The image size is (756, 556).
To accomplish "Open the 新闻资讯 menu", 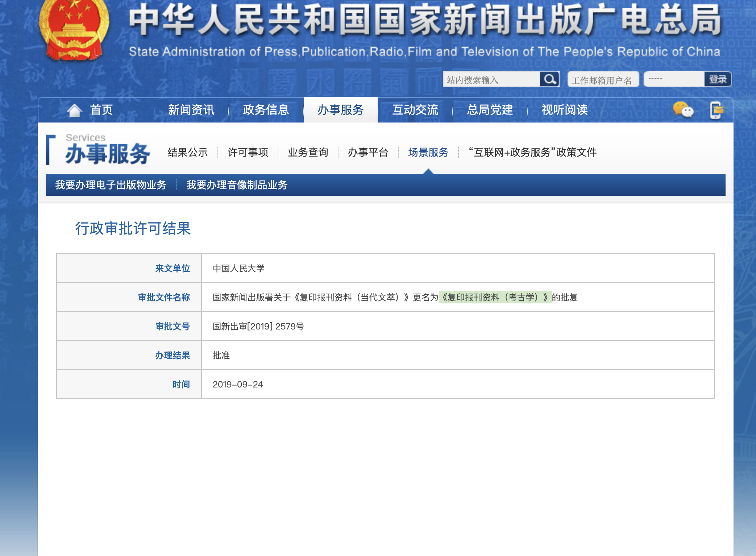I will click(191, 110).
